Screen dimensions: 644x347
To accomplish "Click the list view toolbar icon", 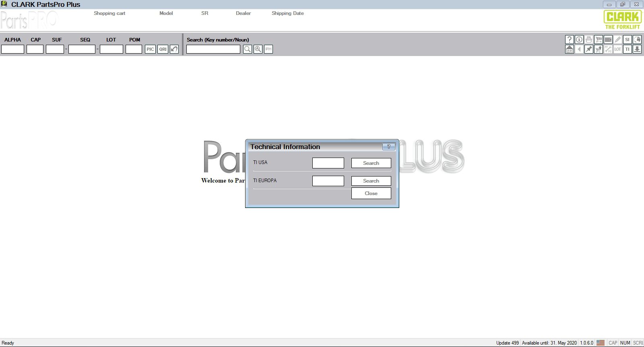I will (608, 39).
